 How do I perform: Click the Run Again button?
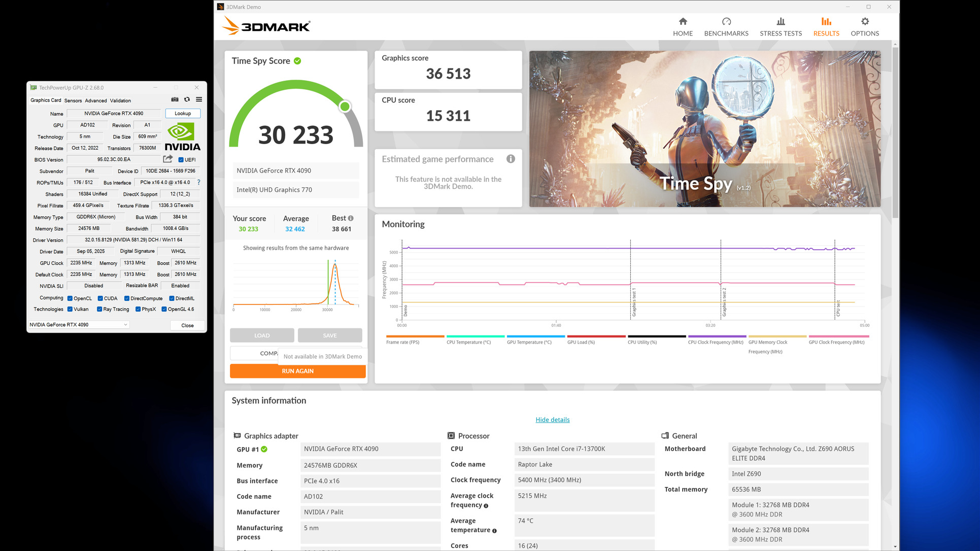[x=297, y=371]
